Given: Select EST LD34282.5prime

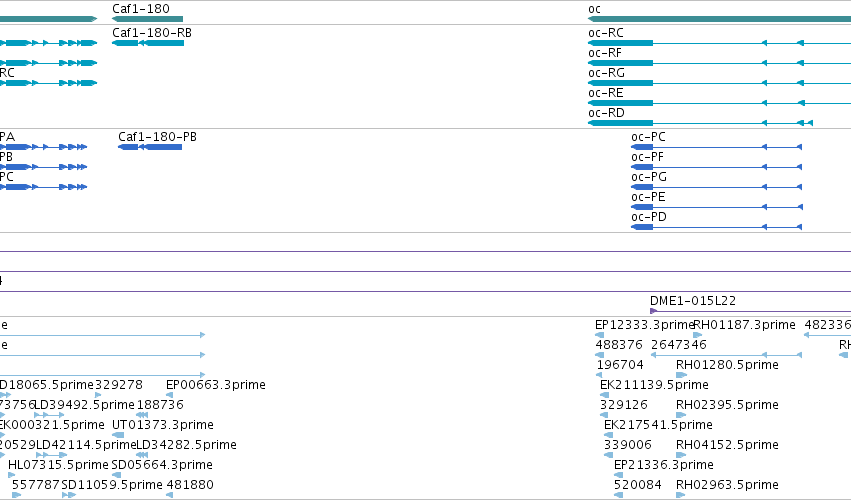Looking at the screenshot, I should click(186, 445).
